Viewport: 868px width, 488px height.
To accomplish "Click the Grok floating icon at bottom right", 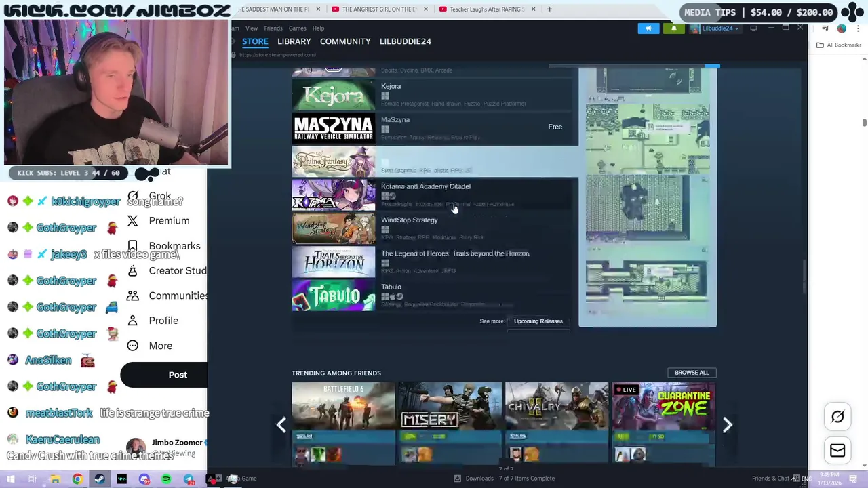I will click(837, 417).
